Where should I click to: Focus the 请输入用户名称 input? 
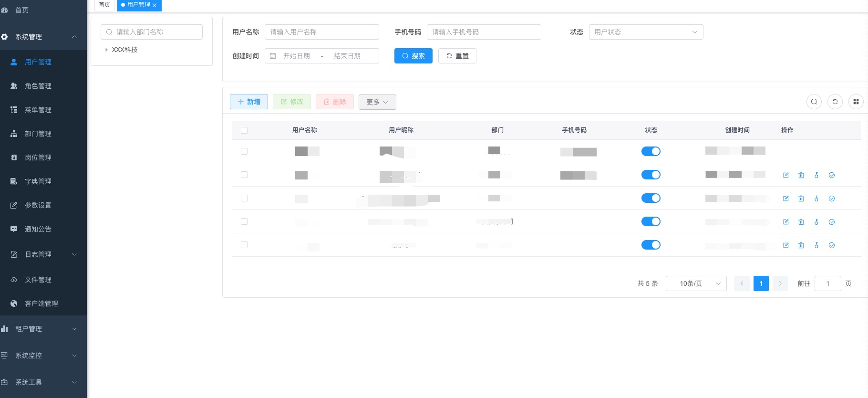322,32
